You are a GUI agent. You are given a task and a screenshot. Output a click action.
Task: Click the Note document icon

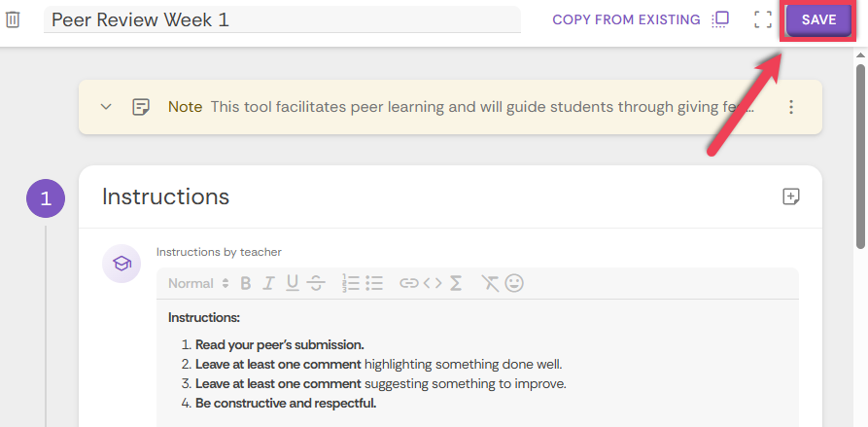pos(141,107)
